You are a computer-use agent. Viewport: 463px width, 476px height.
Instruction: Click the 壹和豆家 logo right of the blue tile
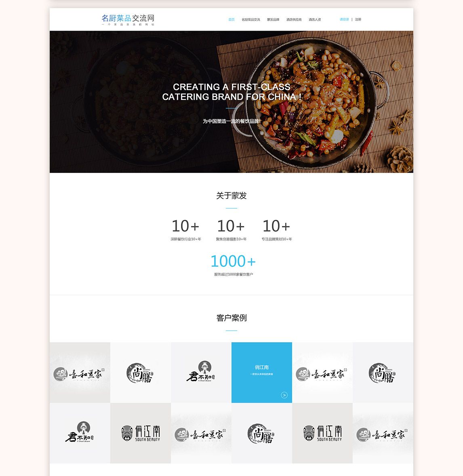[x=322, y=373]
